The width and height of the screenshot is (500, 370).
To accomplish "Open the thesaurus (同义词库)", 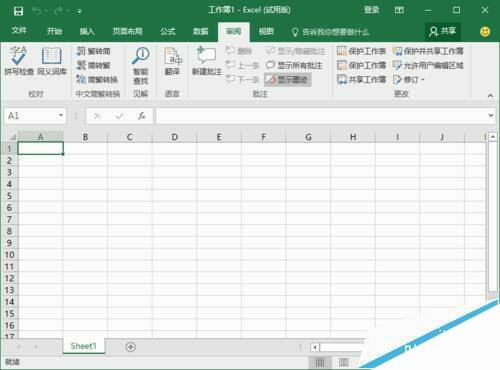I will coord(52,61).
